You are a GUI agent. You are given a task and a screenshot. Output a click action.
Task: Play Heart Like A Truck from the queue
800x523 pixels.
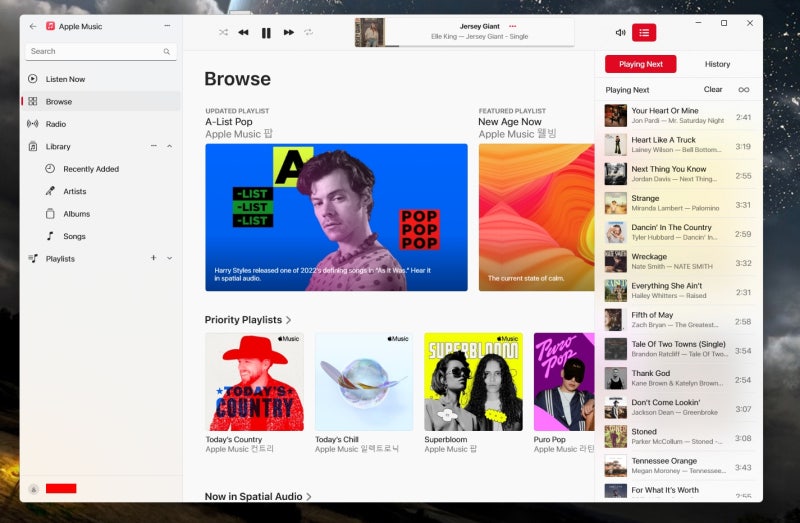(x=679, y=145)
